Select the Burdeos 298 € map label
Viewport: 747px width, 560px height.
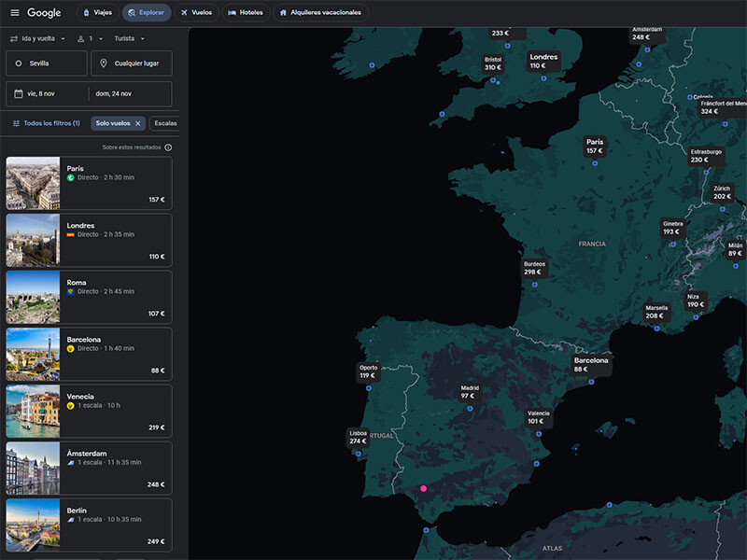click(x=534, y=268)
